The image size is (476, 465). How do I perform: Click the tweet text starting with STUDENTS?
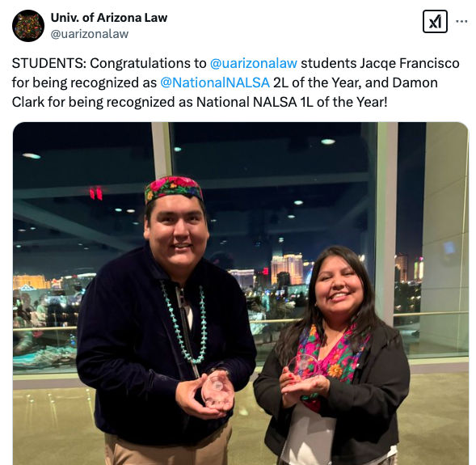235,82
